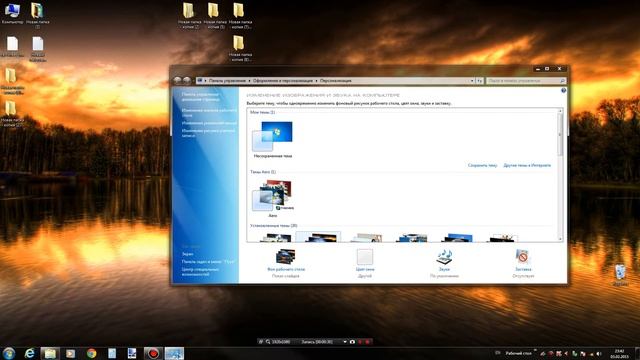Open the Экран (Display) sidebar link
The height and width of the screenshot is (360, 640).
[x=187, y=254]
